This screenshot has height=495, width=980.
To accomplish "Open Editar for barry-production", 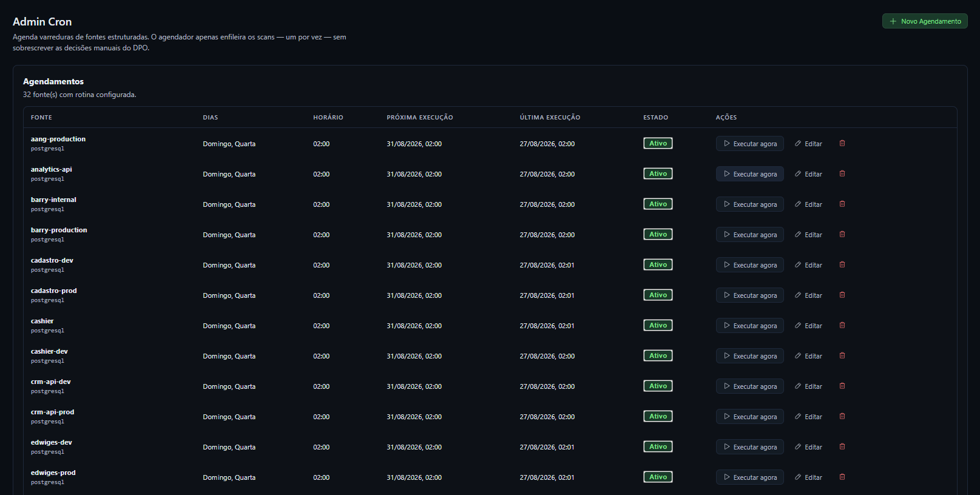I will pos(808,235).
